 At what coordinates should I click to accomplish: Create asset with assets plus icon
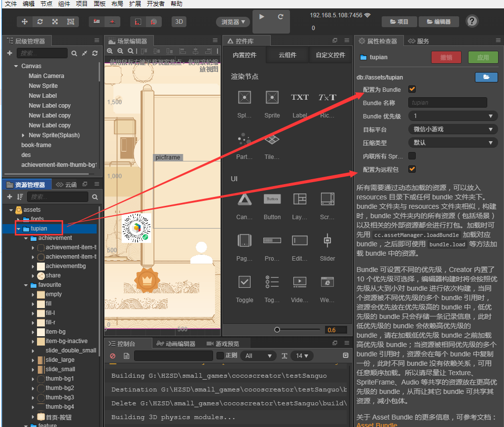10,196
